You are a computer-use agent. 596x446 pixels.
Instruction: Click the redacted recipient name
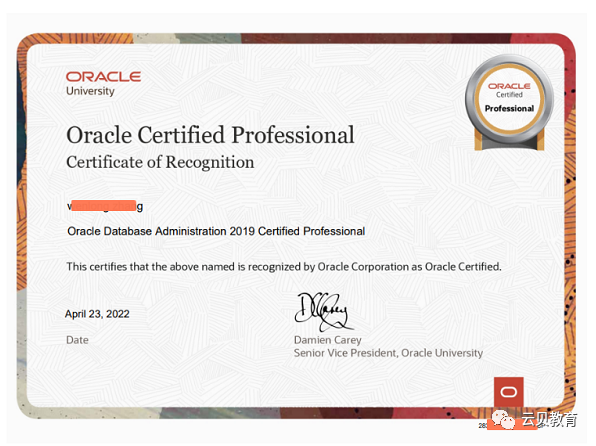tap(105, 206)
